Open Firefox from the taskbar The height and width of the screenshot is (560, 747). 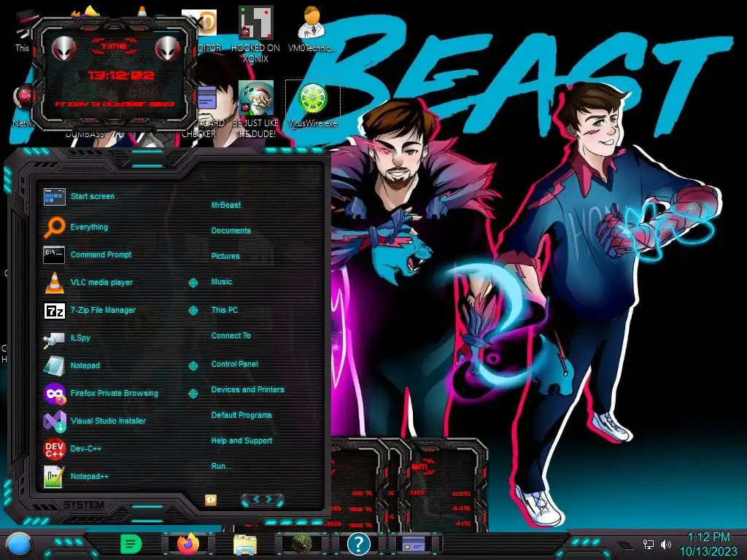coord(188,544)
